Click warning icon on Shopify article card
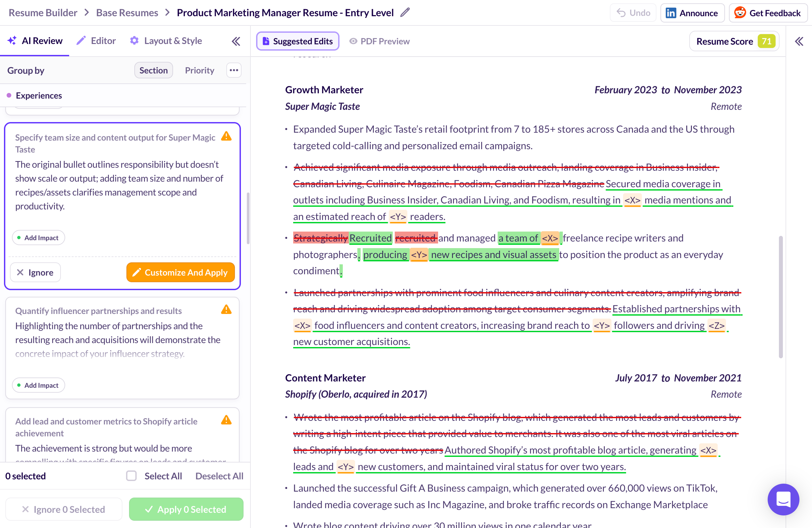Image resolution: width=812 pixels, height=528 pixels. click(x=226, y=420)
